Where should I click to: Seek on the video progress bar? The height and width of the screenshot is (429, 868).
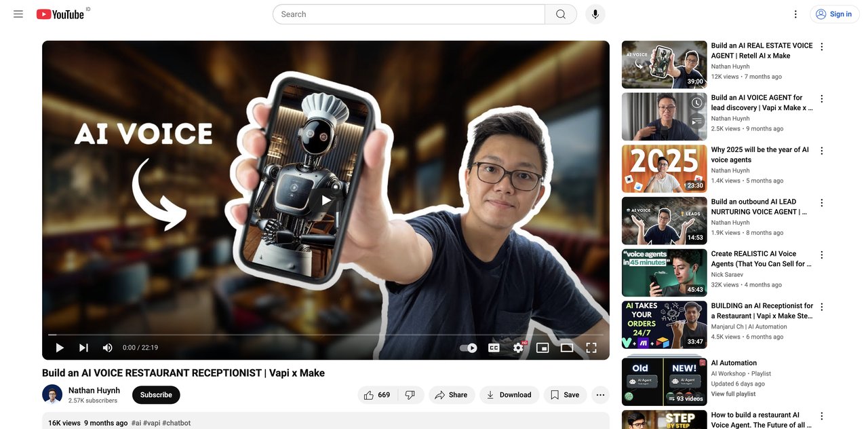click(325, 335)
